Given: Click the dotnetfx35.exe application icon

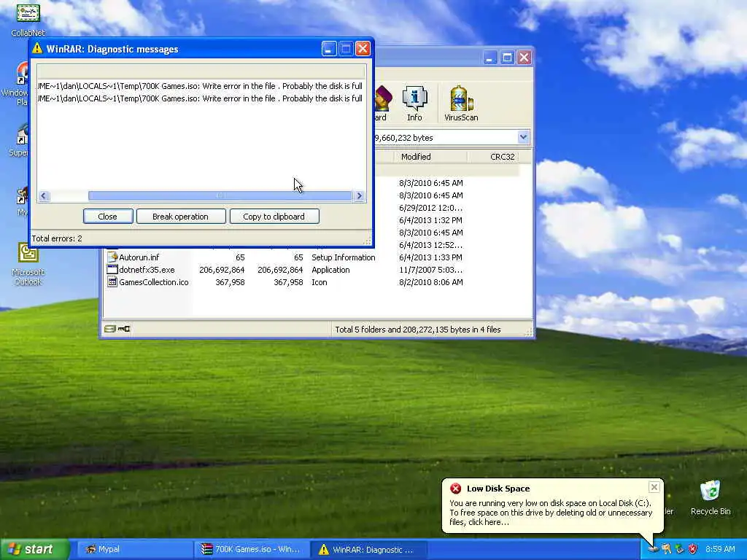Looking at the screenshot, I should [x=112, y=270].
